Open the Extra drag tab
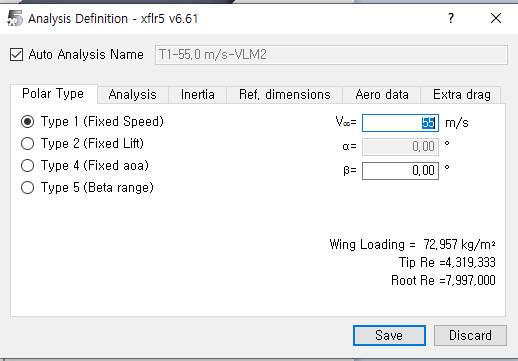The image size is (518, 361). pos(462,95)
